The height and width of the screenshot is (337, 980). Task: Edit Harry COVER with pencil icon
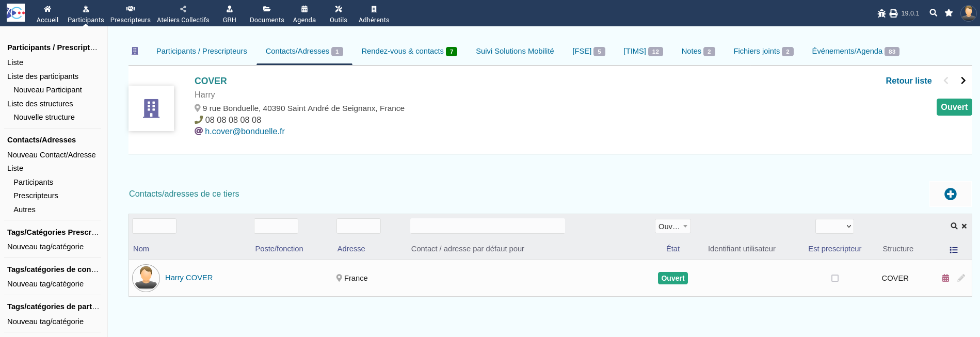pos(961,278)
